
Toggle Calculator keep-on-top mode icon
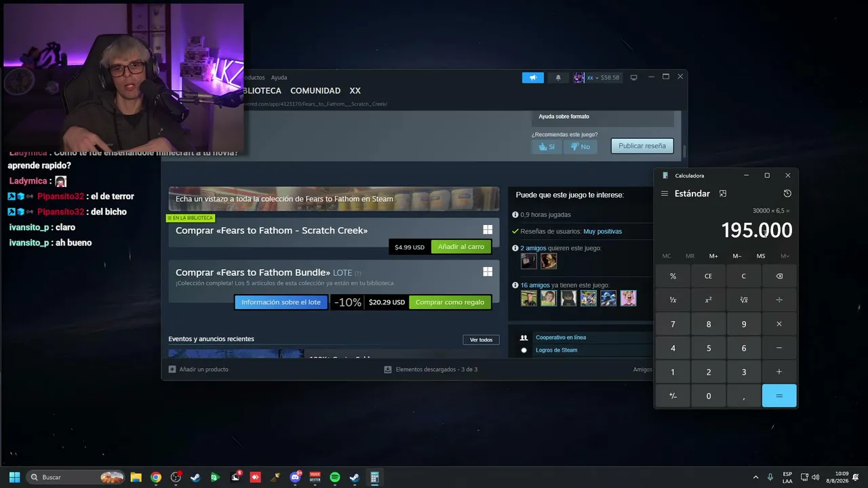pos(723,194)
